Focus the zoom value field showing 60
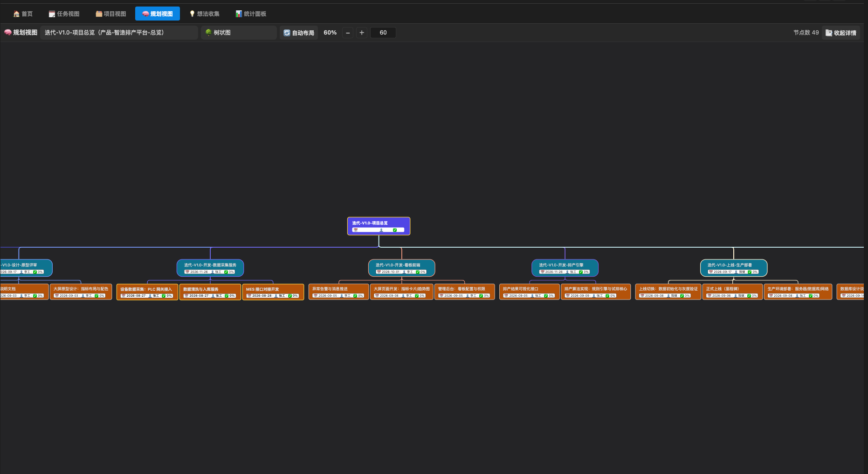This screenshot has width=868, height=474. 383,33
